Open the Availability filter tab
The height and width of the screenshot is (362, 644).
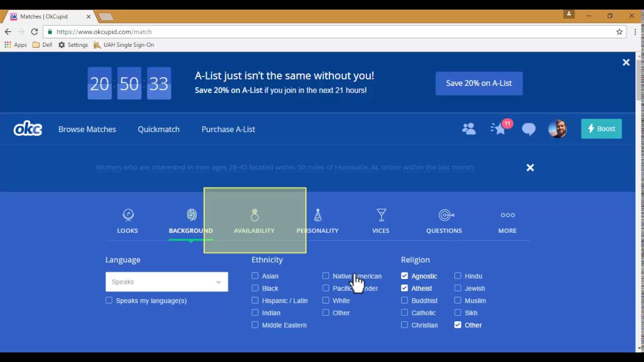pos(254,221)
